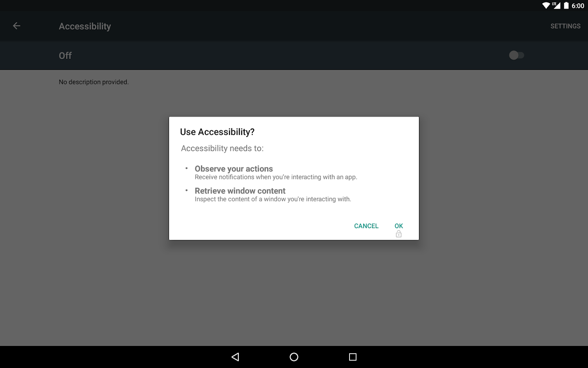Tap "Receive notifications when you're interacting" description
The width and height of the screenshot is (588, 368).
276,177
